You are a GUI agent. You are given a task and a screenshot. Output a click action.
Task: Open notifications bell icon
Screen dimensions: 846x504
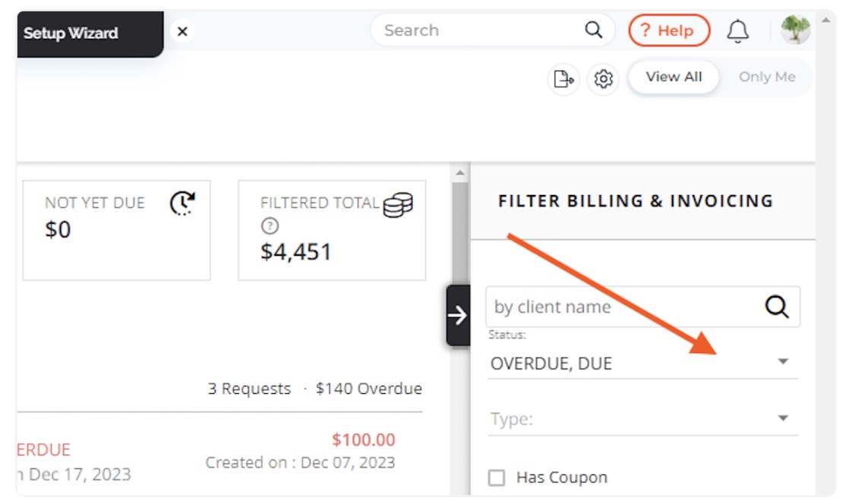coord(737,30)
